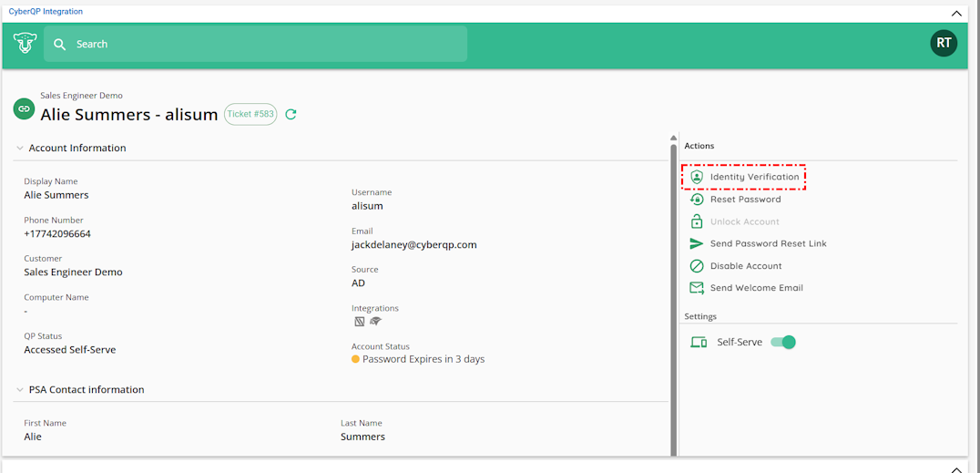Open the RT user avatar menu
The width and height of the screenshot is (980, 473).
point(944,43)
